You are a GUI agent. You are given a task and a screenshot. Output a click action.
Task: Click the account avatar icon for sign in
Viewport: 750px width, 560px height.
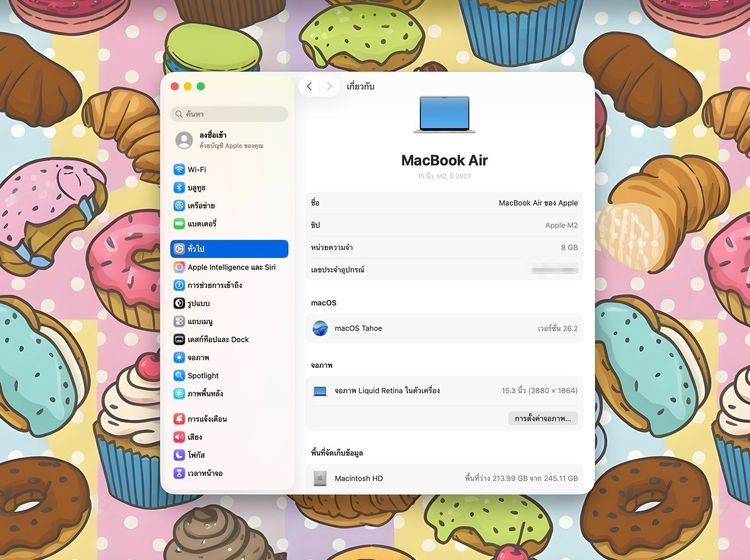[184, 140]
